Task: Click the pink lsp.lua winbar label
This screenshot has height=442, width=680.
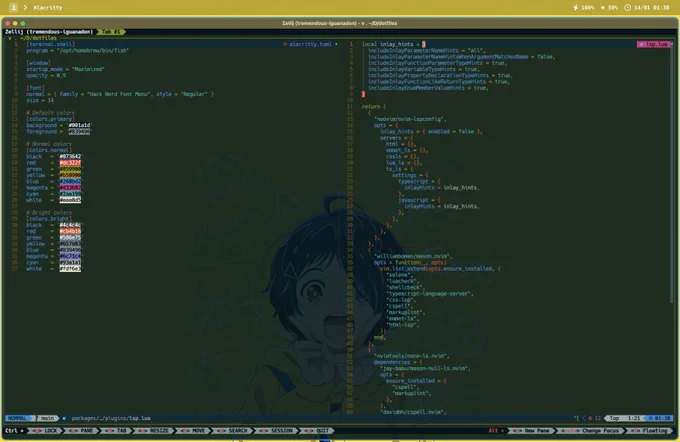Action: (x=654, y=44)
